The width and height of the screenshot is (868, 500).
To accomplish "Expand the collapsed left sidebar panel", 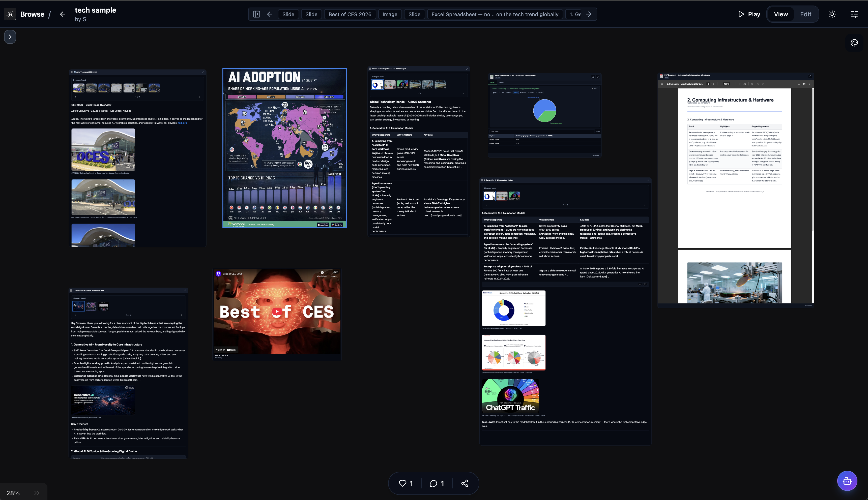I will pos(10,36).
